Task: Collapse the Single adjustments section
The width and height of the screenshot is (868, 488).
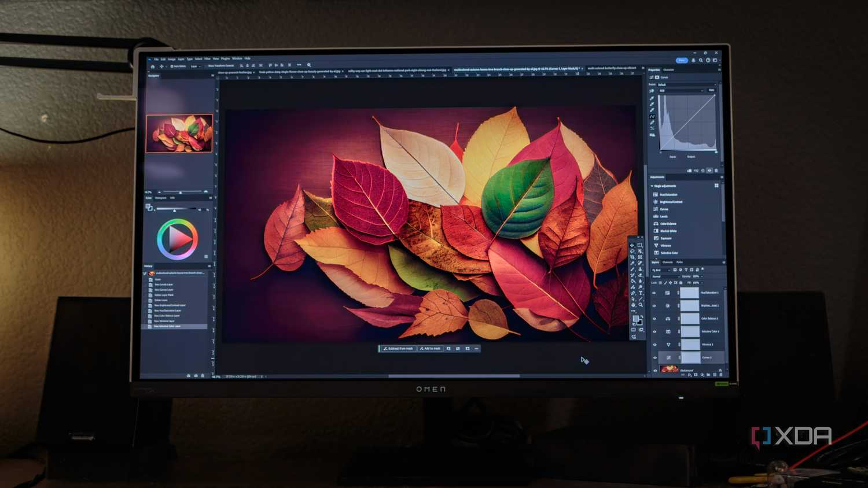Action: tap(652, 186)
